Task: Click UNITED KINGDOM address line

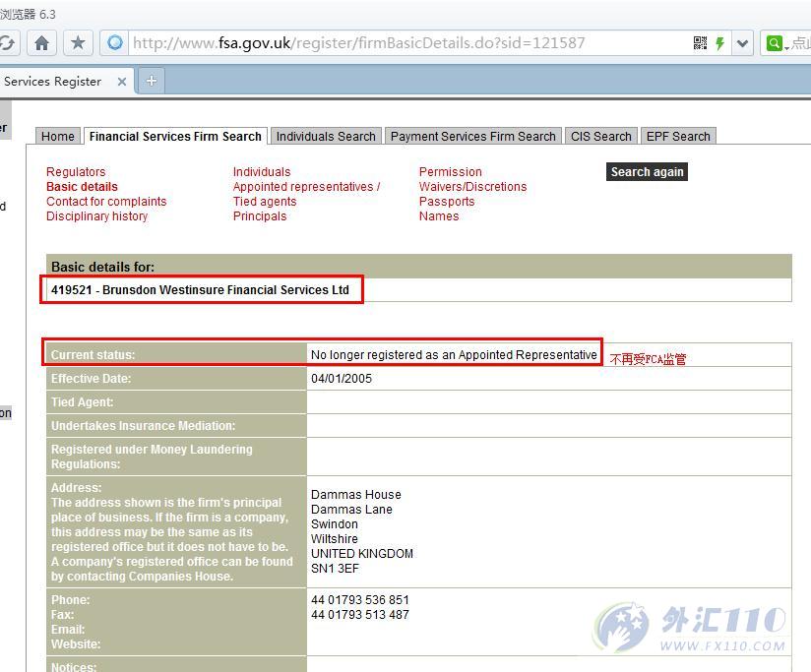Action: pos(362,553)
